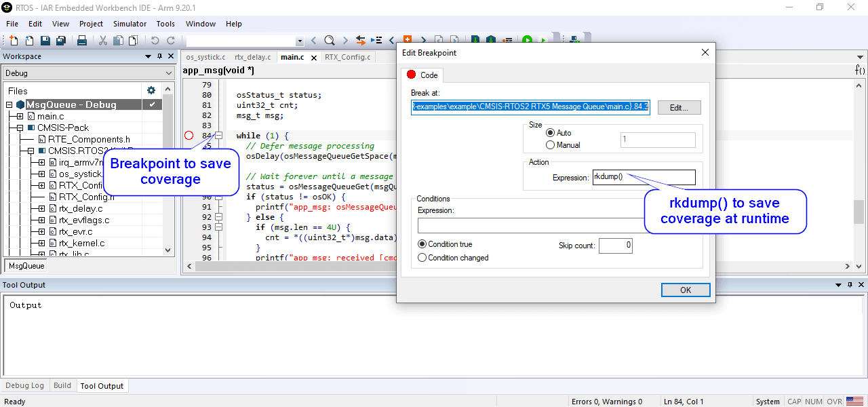Viewport: 868px width, 407px height.
Task: Select the Save All toolbar icon
Action: click(x=61, y=40)
